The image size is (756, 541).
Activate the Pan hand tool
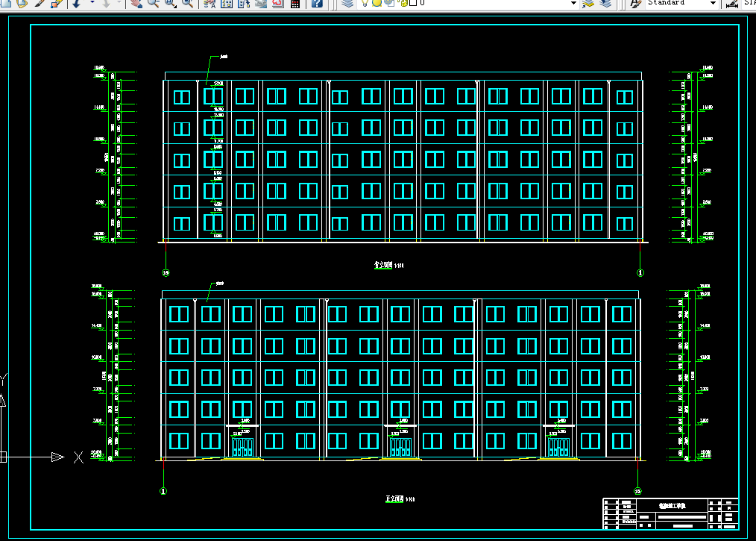(137, 4)
